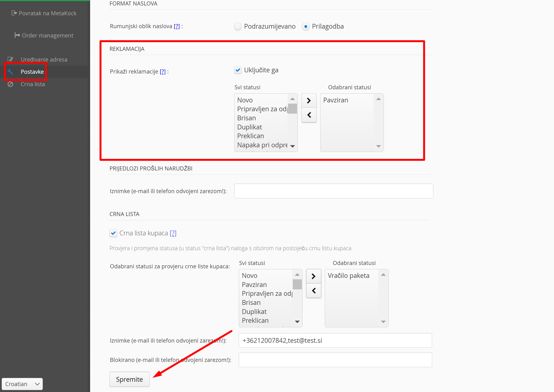Click the Crna lista ban icon

(10, 84)
